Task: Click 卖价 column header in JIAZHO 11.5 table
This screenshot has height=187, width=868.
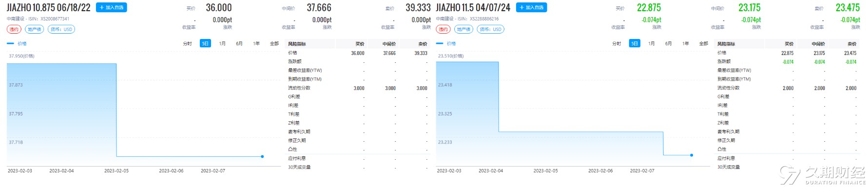Action: [852, 44]
